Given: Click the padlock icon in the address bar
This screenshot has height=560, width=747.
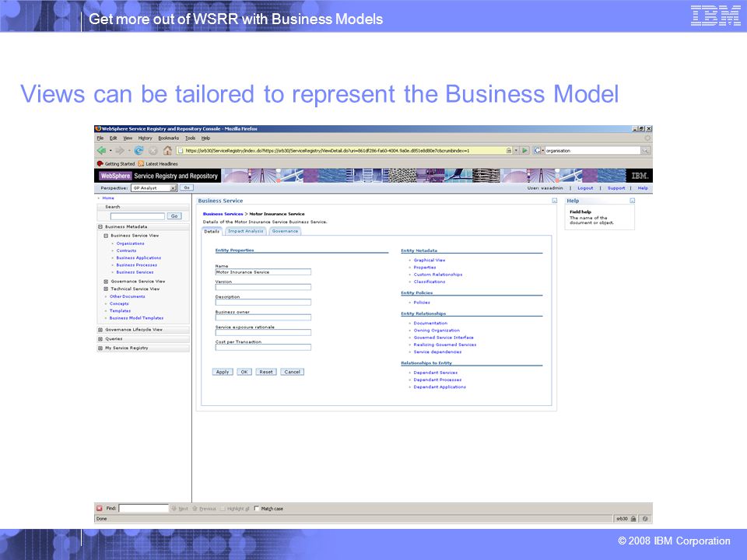Looking at the screenshot, I should (509, 150).
